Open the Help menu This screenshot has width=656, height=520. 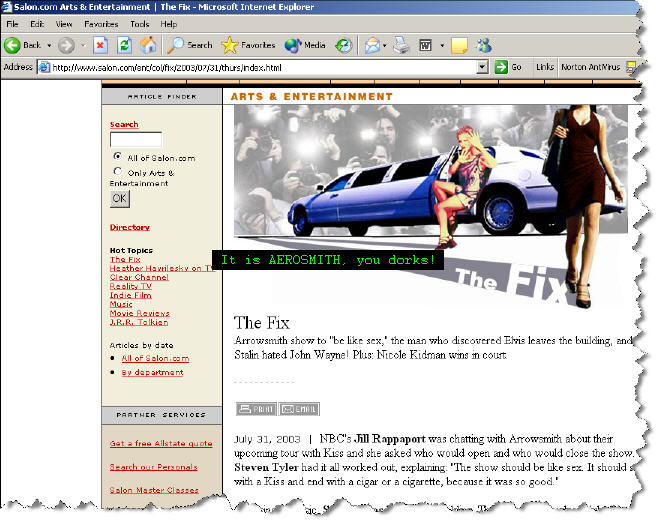[169, 24]
